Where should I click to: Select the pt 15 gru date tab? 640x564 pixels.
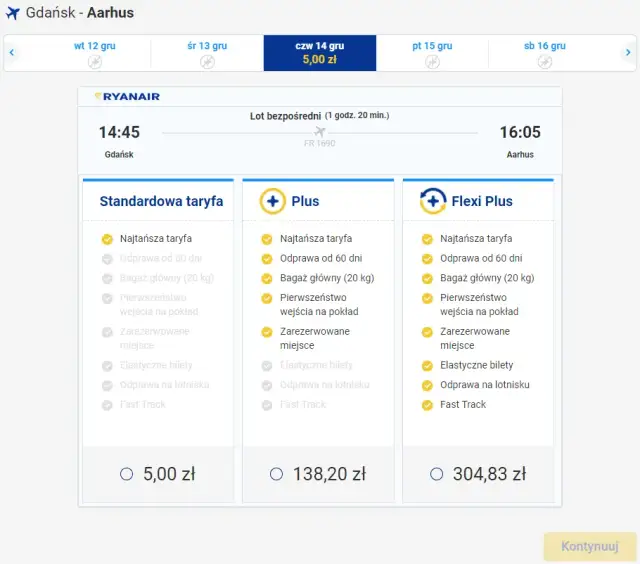(x=432, y=53)
